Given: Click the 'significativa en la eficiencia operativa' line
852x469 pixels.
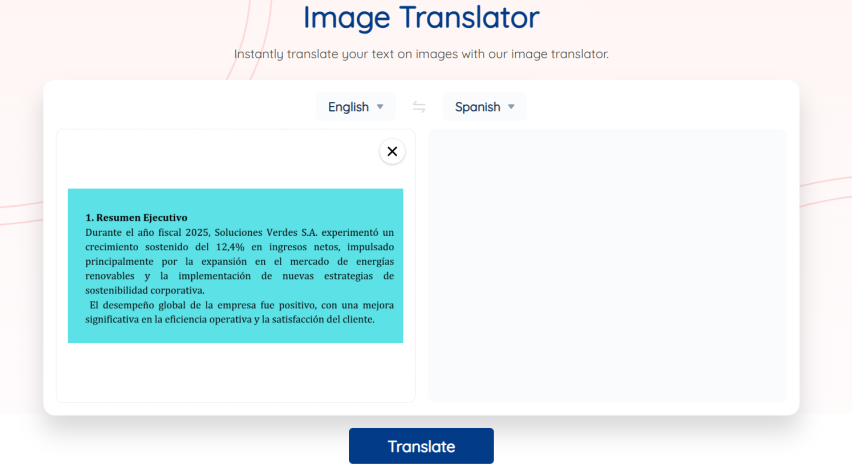Looking at the screenshot, I should click(230, 319).
